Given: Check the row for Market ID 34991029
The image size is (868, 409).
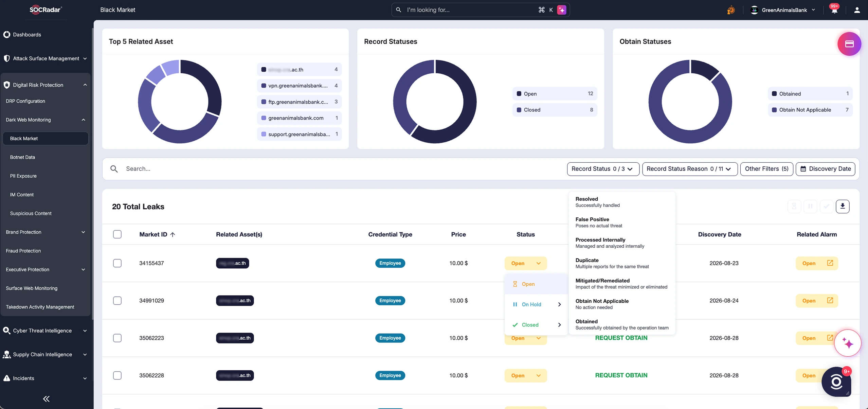Looking at the screenshot, I should (x=117, y=300).
